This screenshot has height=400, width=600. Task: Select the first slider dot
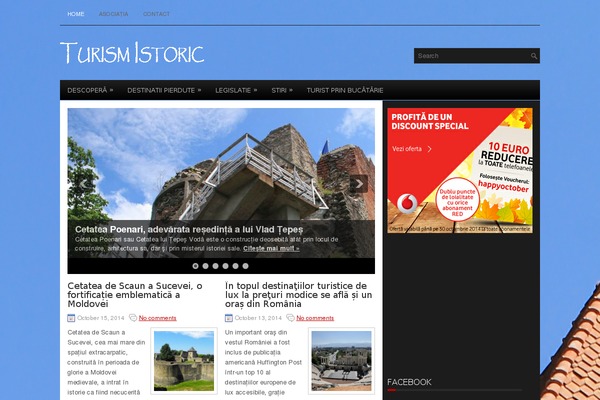[x=196, y=266]
